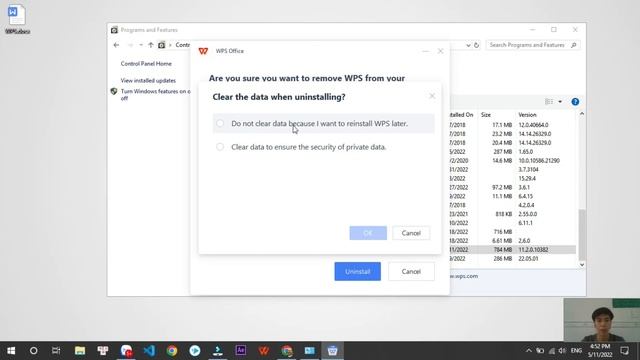Image resolution: width=640 pixels, height=360 pixels.
Task: Click the disabled OK button in the clear-data dialog
Action: click(368, 233)
